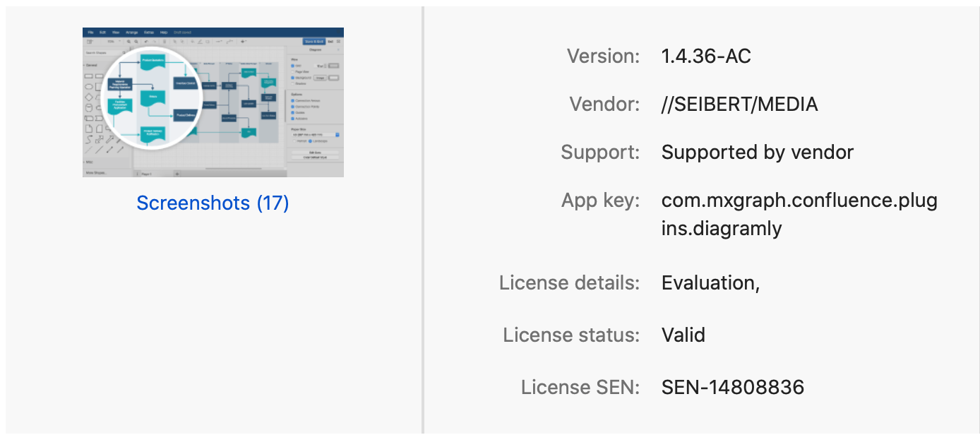
Task: Click the blue Save & Exit button in preview
Action: [x=313, y=42]
